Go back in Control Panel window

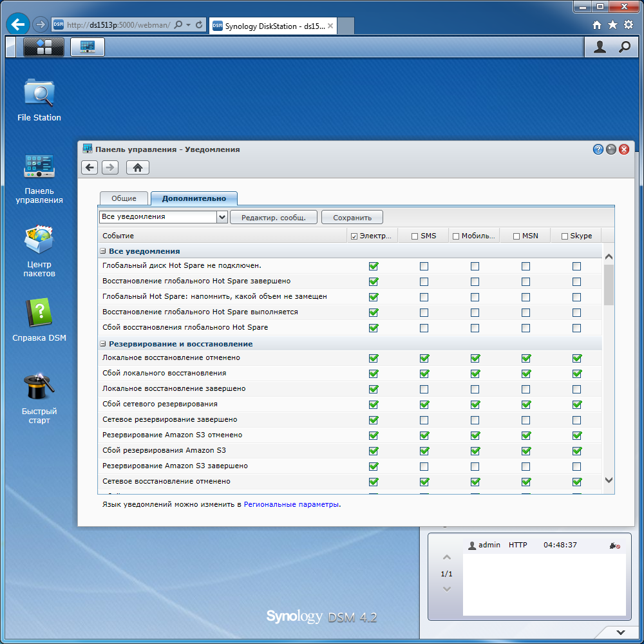pos(90,167)
